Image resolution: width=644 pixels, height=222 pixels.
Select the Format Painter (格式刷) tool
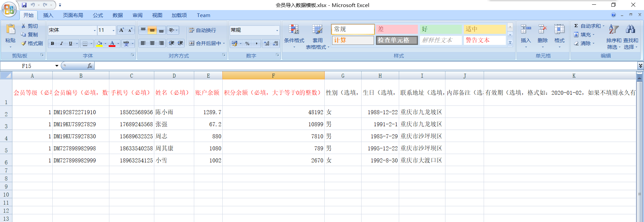point(32,43)
